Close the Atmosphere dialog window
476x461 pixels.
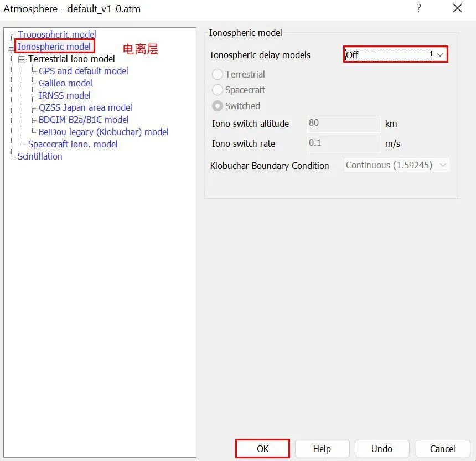coord(457,8)
